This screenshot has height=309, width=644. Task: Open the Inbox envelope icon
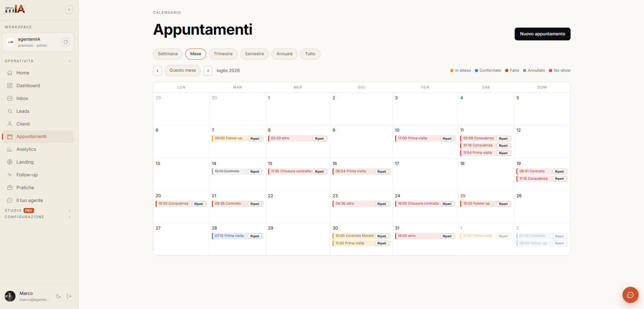10,98
